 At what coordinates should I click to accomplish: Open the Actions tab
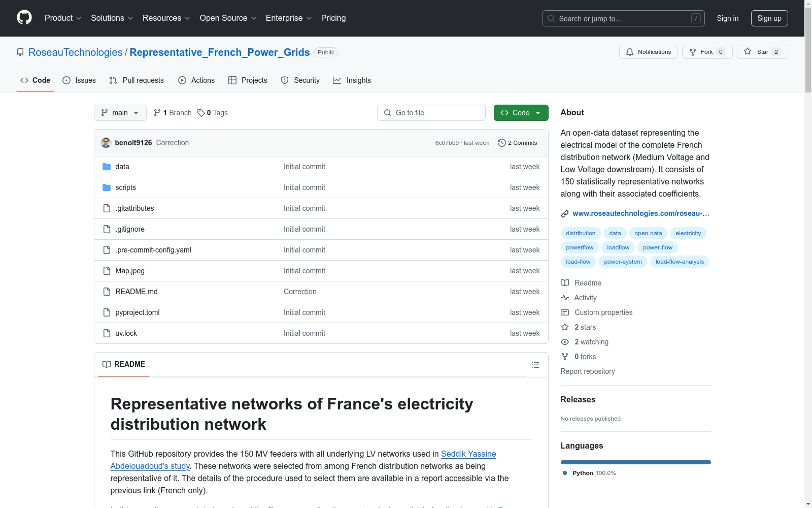point(196,80)
